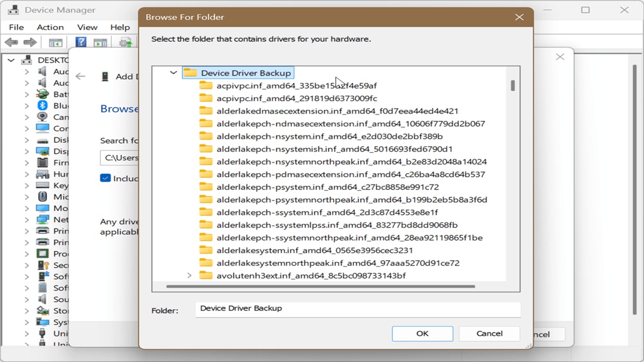Click the Computer category icon in Device Manager

42,129
